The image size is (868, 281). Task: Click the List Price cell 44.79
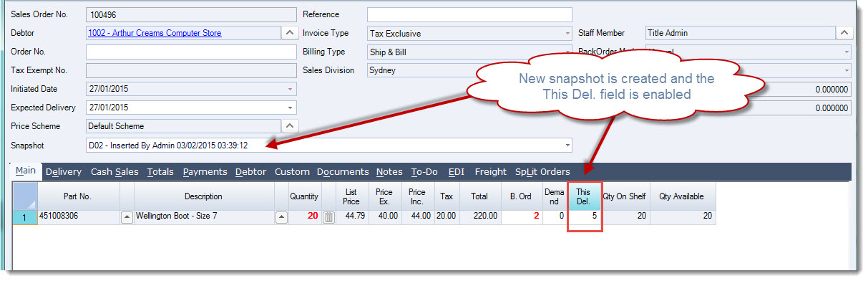(x=351, y=217)
